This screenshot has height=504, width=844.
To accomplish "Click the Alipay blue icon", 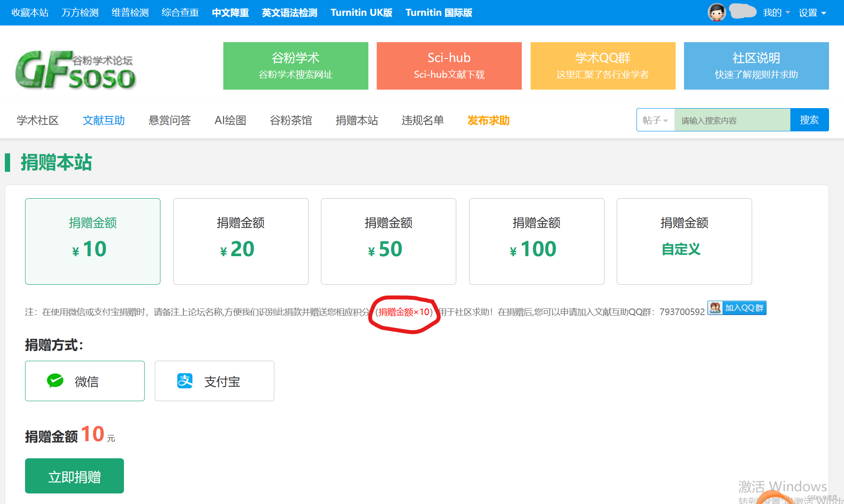I will pos(185,381).
